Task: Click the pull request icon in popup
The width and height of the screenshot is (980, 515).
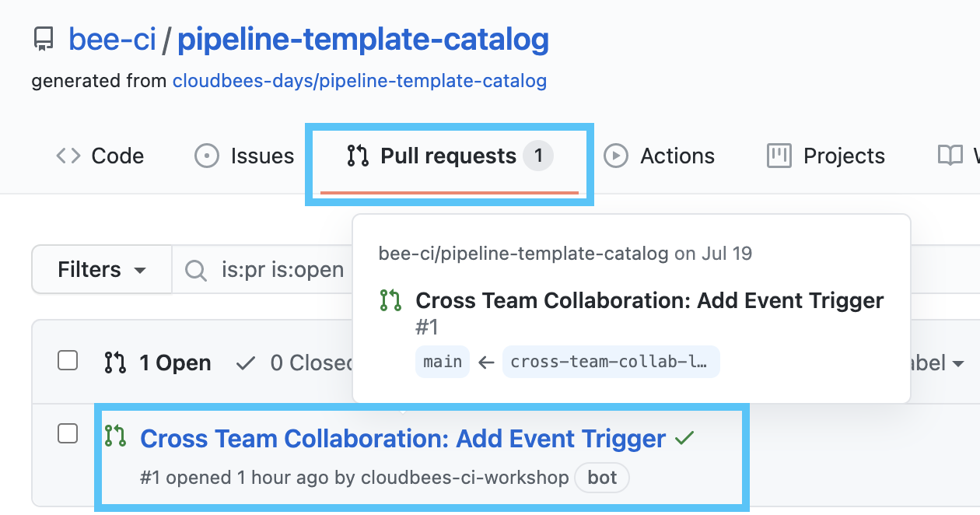Action: (390, 300)
